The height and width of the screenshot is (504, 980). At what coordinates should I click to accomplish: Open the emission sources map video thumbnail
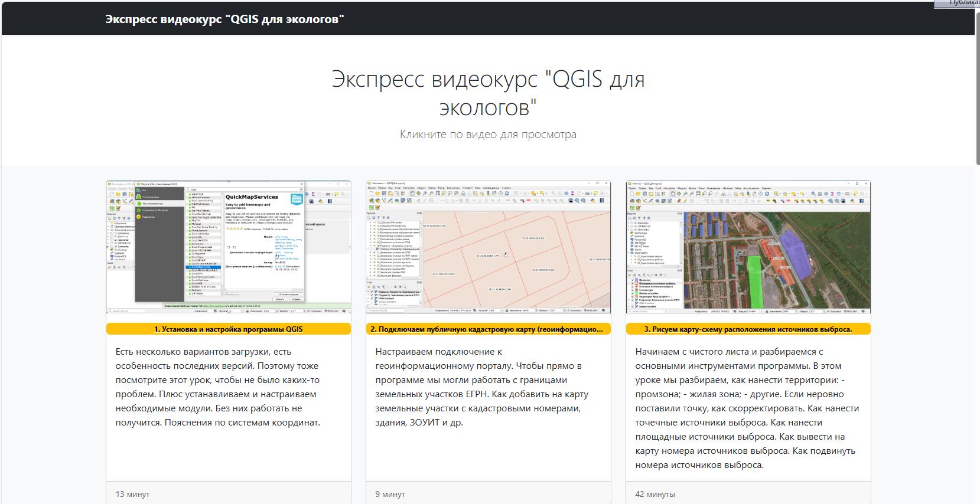748,247
